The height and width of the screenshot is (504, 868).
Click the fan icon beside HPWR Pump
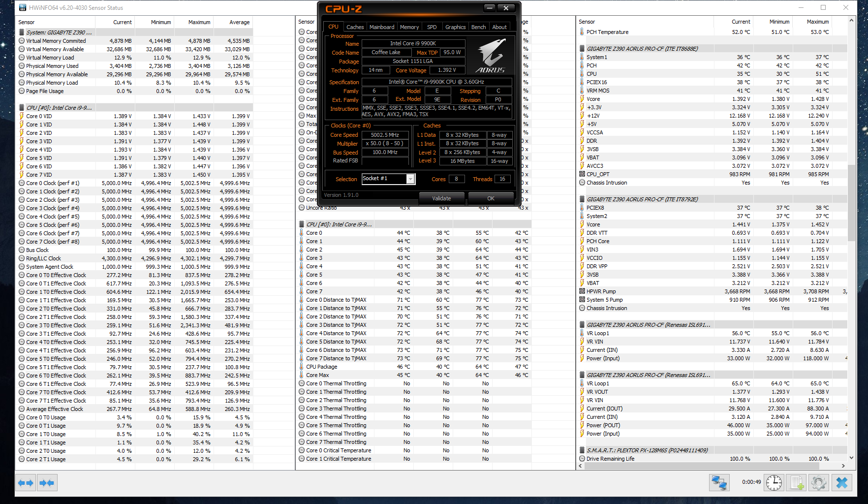(x=582, y=291)
